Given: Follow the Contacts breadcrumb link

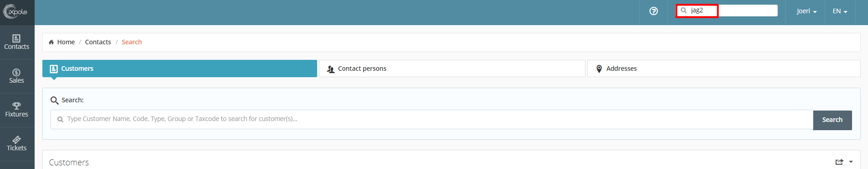Looking at the screenshot, I should point(98,42).
